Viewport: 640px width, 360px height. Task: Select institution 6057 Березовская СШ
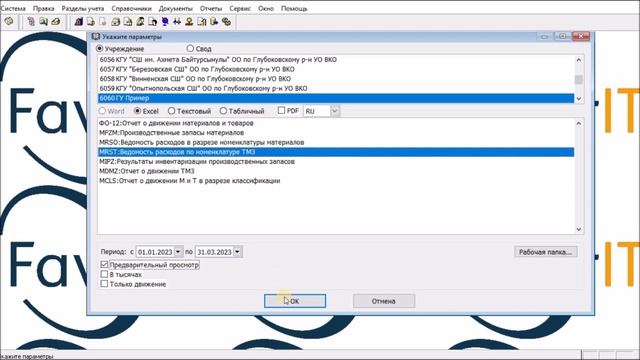[x=336, y=69]
